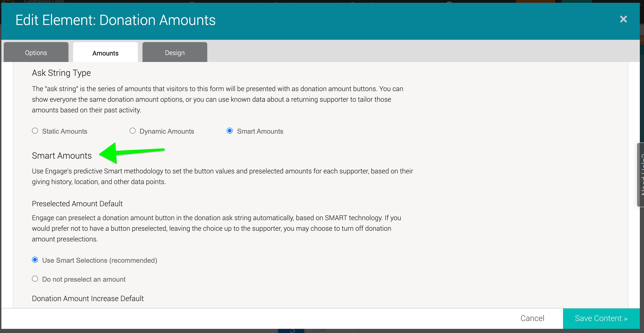This screenshot has height=333, width=644.
Task: Select Do not preselect an amount
Action: pyautogui.click(x=35, y=279)
